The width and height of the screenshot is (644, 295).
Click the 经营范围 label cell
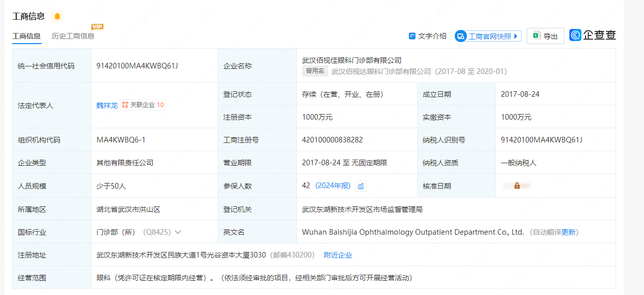point(52,278)
